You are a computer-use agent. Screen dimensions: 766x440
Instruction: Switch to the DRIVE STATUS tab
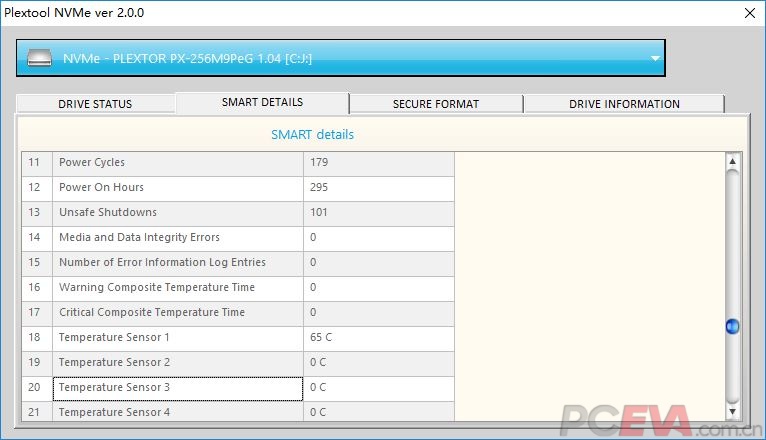(x=95, y=104)
